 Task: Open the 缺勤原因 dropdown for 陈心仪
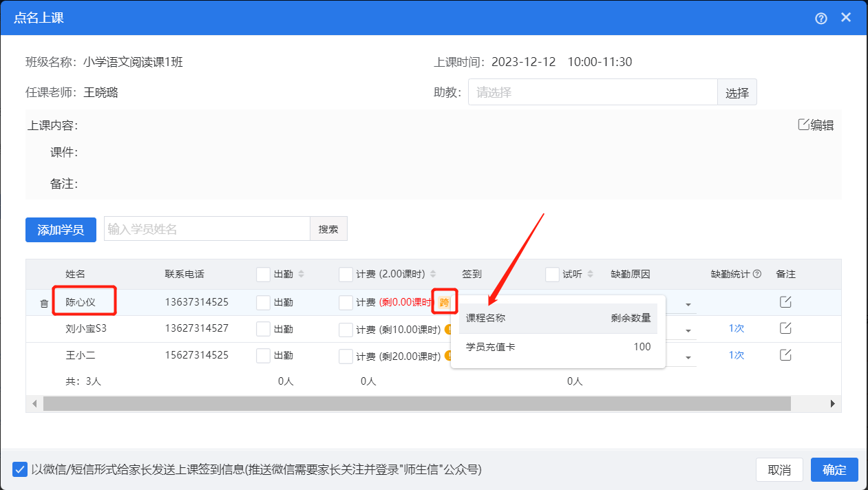689,303
